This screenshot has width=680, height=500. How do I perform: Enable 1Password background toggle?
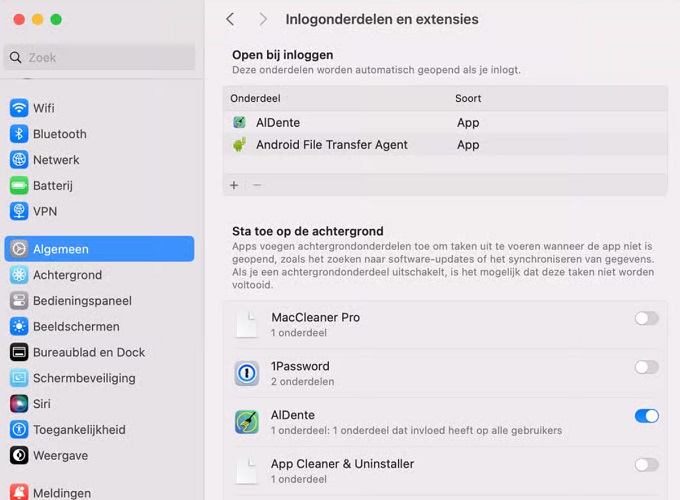[647, 367]
